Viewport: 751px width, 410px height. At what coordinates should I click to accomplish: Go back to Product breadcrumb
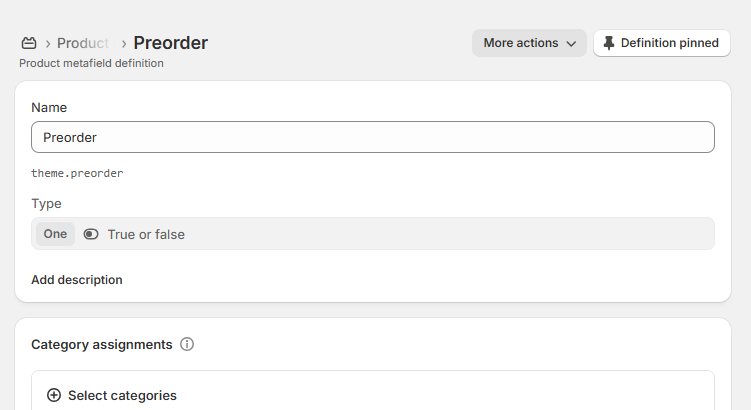83,43
